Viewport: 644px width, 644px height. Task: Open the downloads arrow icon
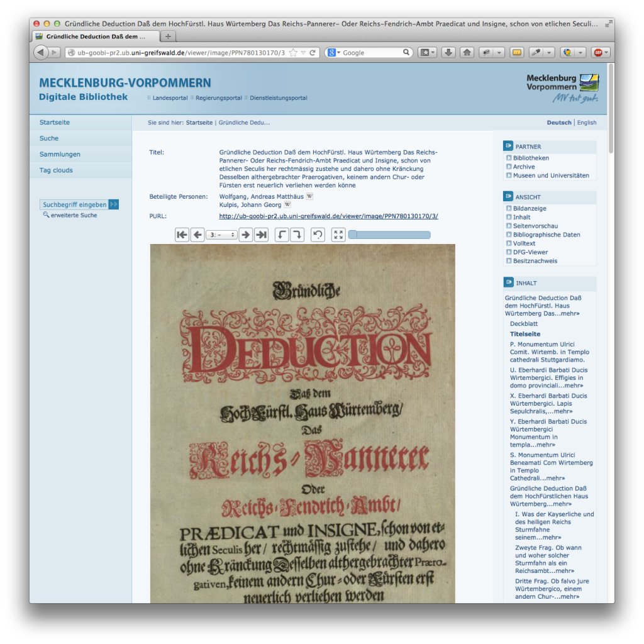pyautogui.click(x=448, y=53)
